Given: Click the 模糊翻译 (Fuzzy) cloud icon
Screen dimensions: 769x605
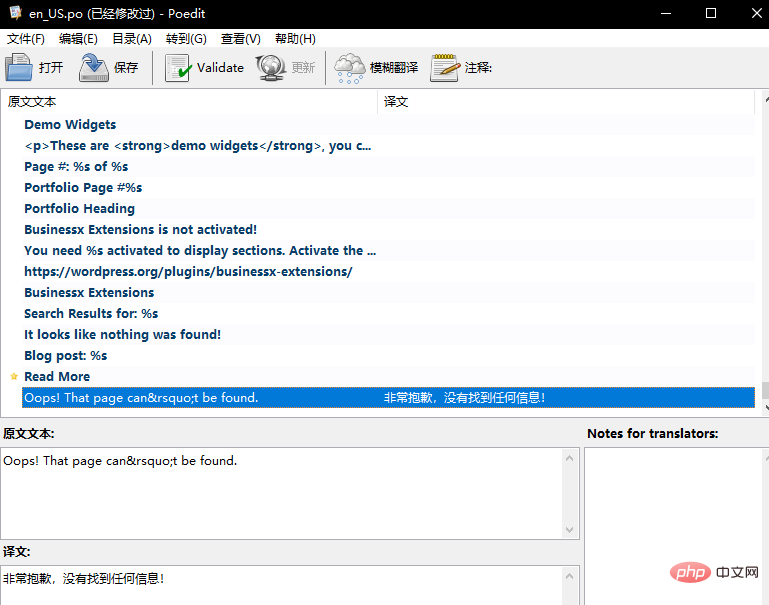Looking at the screenshot, I should [350, 68].
